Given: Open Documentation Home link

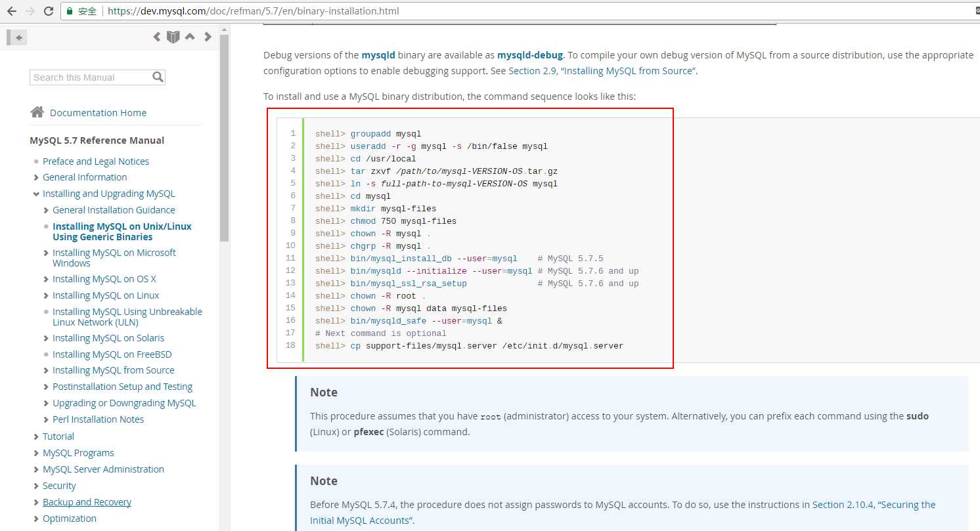Looking at the screenshot, I should point(98,113).
